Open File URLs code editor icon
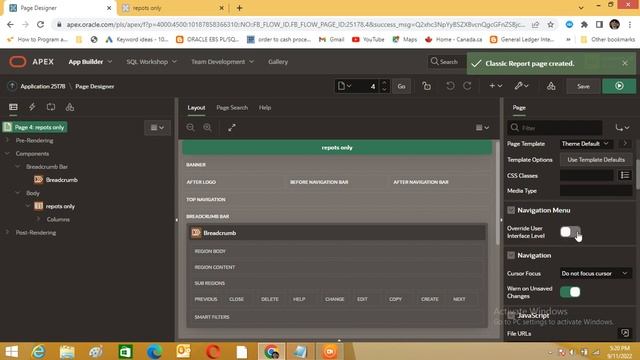Viewport: 640px width, 360px height. (625, 333)
